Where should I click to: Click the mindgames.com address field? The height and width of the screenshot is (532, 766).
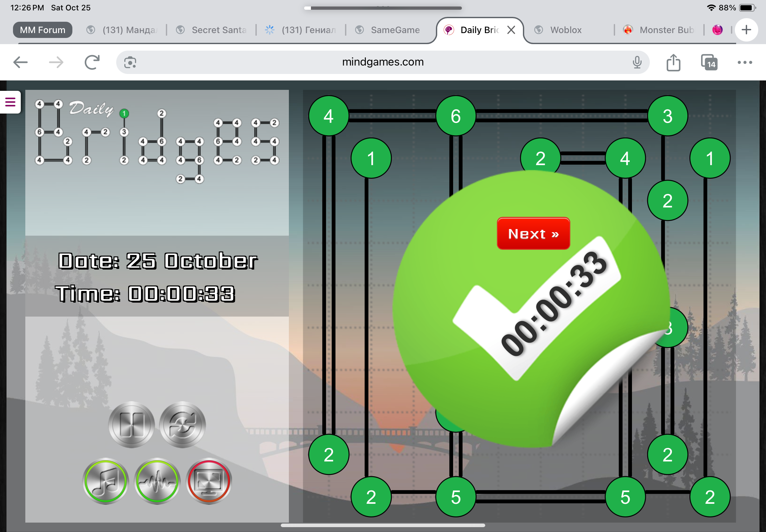pos(382,62)
